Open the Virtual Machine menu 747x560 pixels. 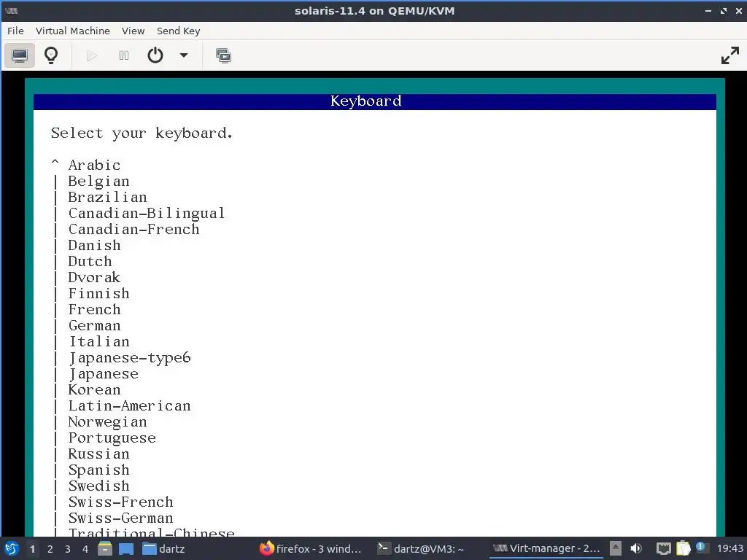(x=72, y=31)
